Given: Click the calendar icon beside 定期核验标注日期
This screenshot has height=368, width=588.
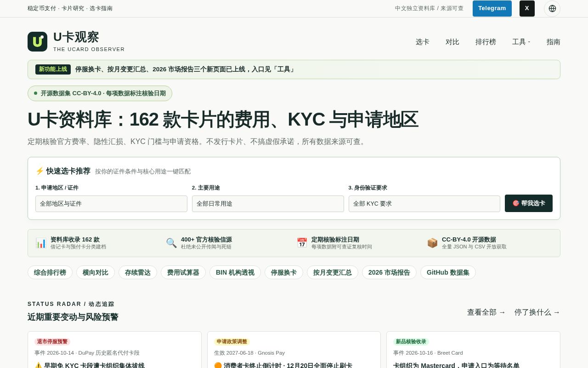Looking at the screenshot, I should pos(302,243).
